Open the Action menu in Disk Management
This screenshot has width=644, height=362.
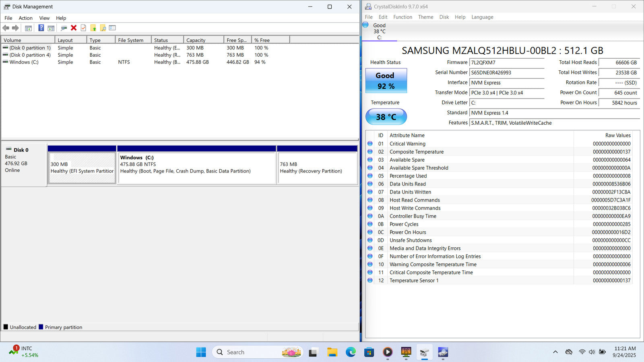pos(25,18)
